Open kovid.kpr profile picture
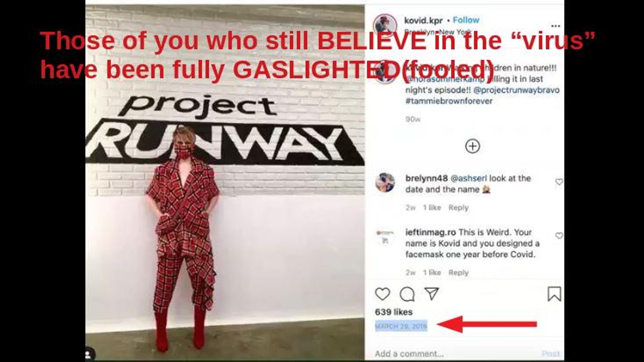Screen dimensions: 644x362 (384, 24)
